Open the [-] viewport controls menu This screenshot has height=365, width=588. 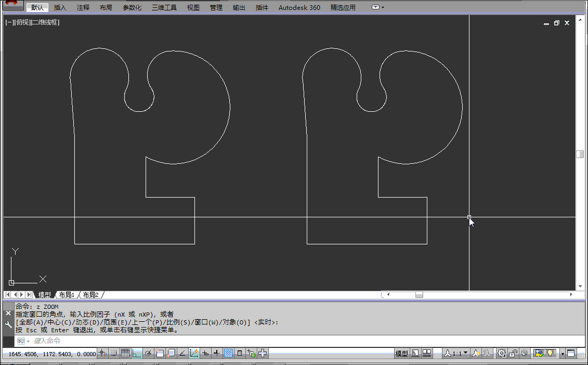click(x=9, y=22)
